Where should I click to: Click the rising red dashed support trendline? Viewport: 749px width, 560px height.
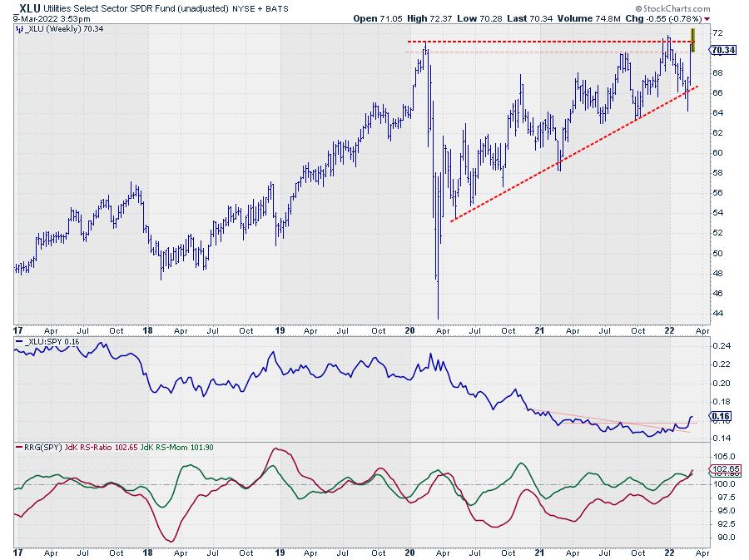point(574,153)
